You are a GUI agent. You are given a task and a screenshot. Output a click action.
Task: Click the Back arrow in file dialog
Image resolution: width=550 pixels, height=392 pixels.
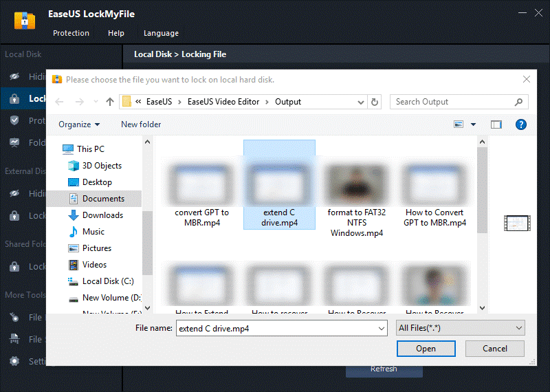point(59,102)
